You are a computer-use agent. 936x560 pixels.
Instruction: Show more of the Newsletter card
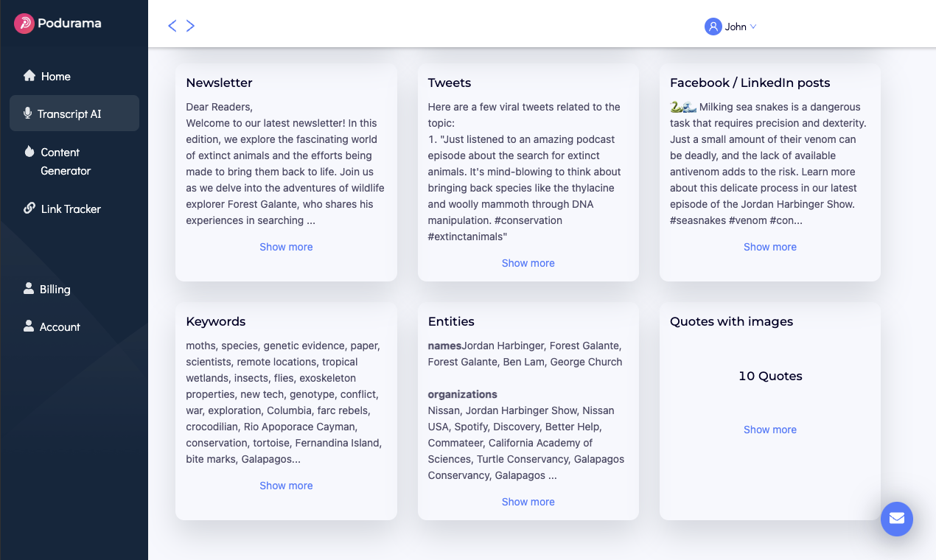pyautogui.click(x=286, y=247)
